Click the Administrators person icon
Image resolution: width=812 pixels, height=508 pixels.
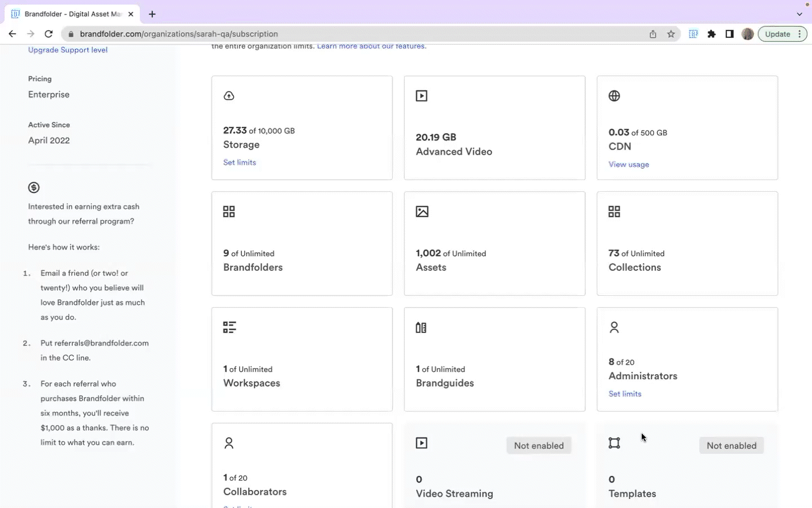[x=615, y=327]
